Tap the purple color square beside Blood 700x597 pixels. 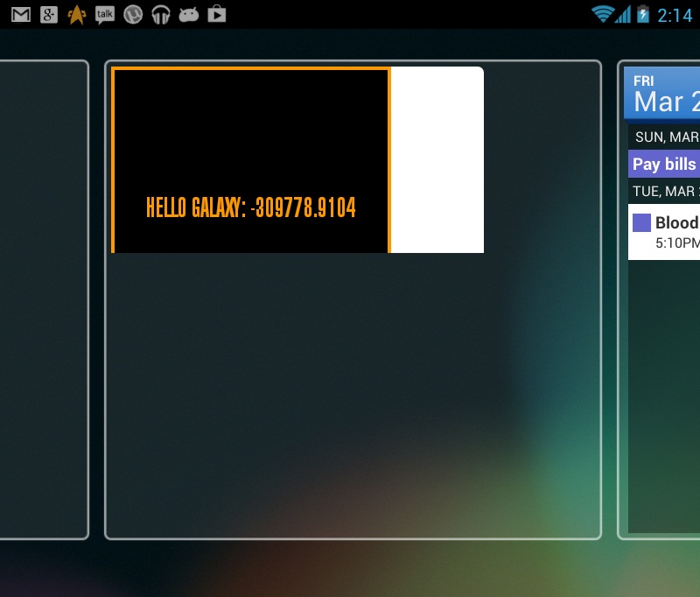(x=641, y=223)
